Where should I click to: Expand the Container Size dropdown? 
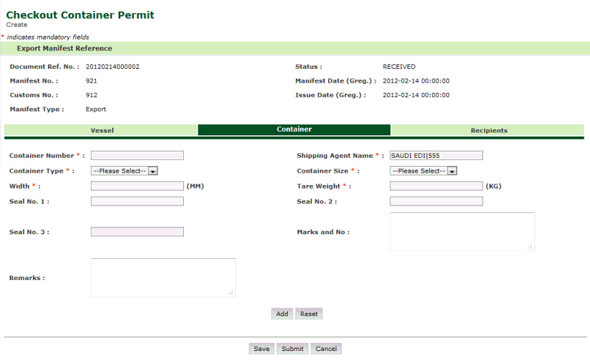tap(423, 171)
